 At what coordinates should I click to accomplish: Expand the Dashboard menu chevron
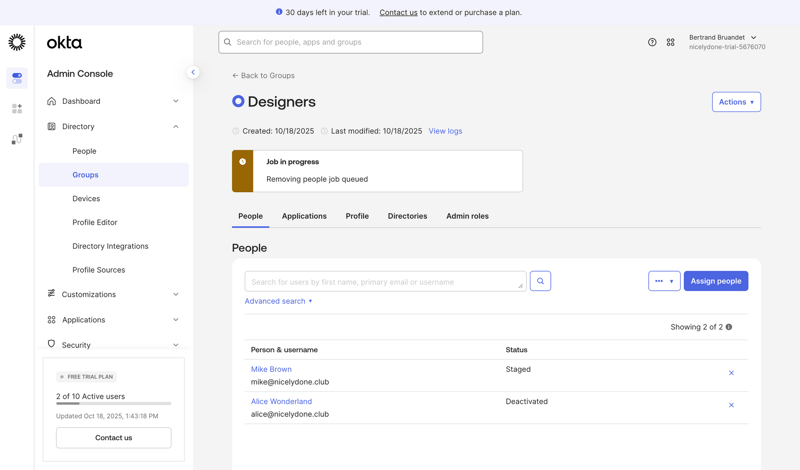click(x=176, y=101)
